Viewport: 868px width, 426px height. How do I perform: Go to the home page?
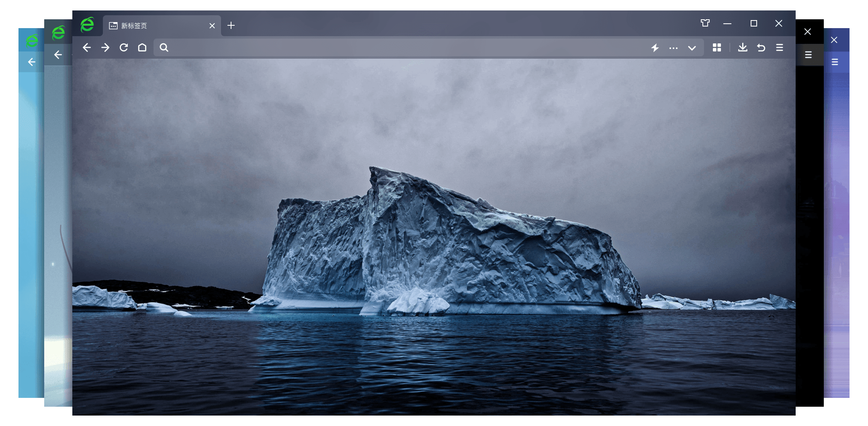coord(142,48)
